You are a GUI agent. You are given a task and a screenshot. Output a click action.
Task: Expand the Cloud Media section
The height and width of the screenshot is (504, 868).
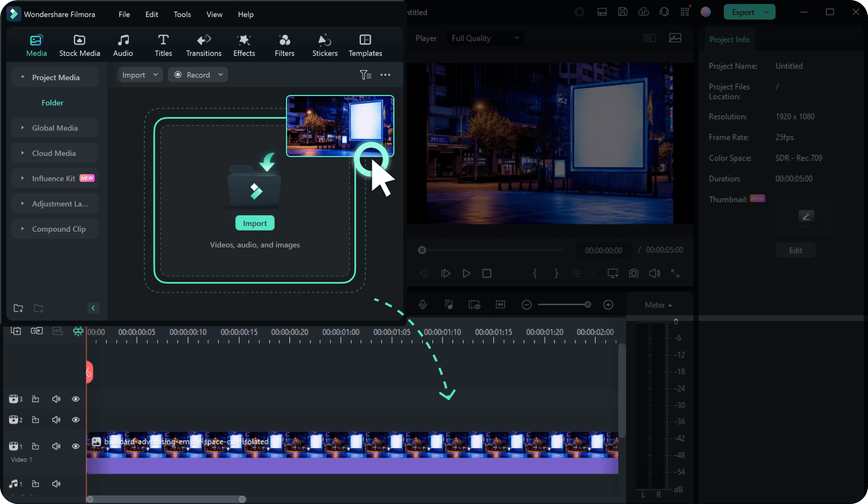55,153
